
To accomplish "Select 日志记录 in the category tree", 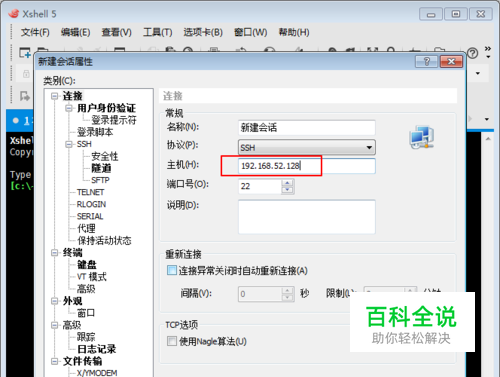I will [96, 349].
